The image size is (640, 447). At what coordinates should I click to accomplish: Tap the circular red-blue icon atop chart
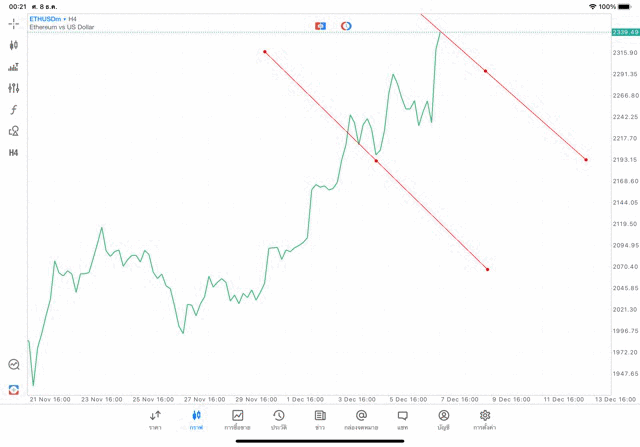(345, 24)
